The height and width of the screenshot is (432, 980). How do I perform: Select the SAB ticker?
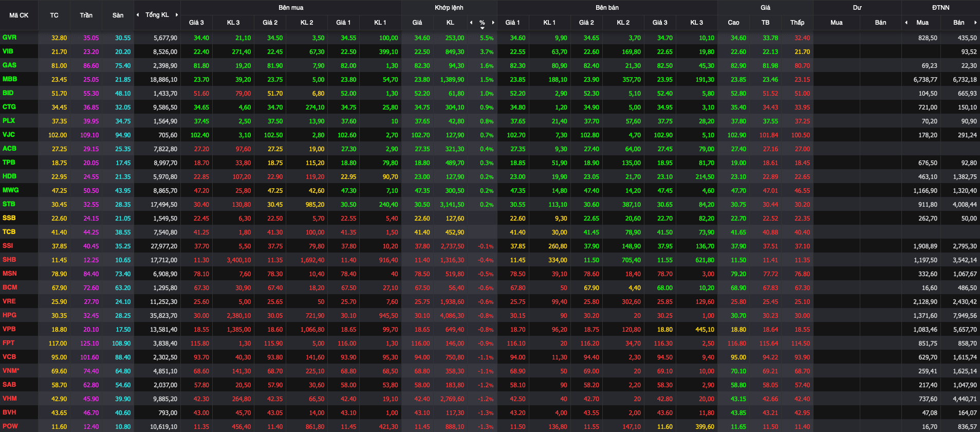tap(9, 385)
